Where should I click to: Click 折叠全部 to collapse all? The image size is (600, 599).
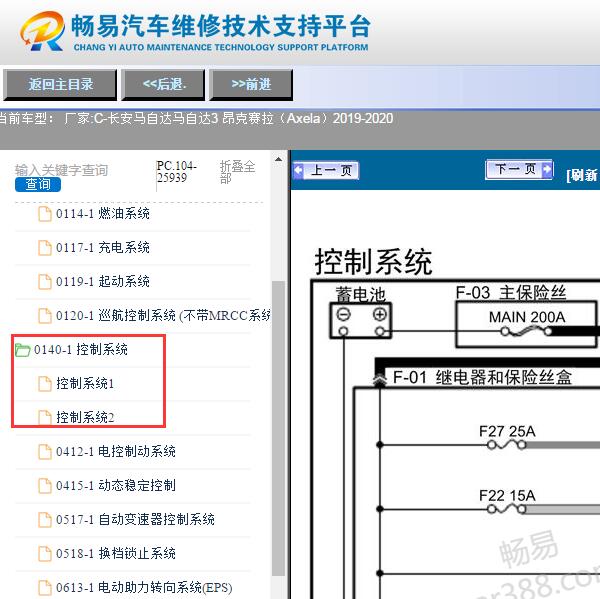[x=237, y=172]
